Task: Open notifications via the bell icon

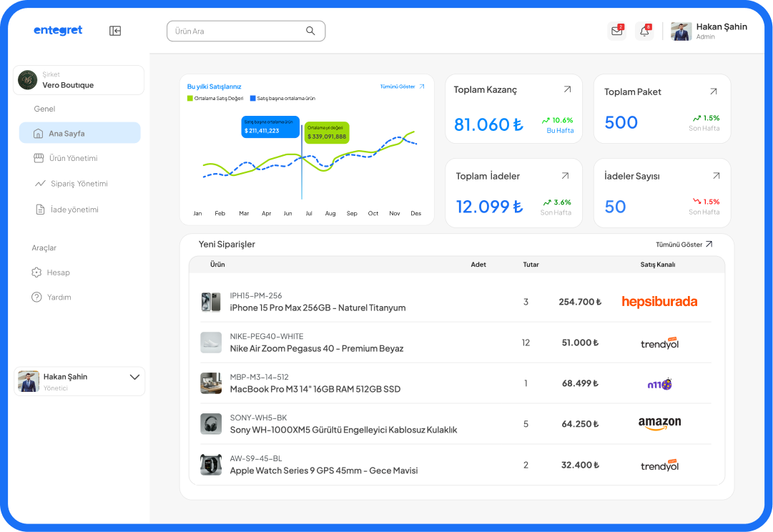Action: click(644, 31)
